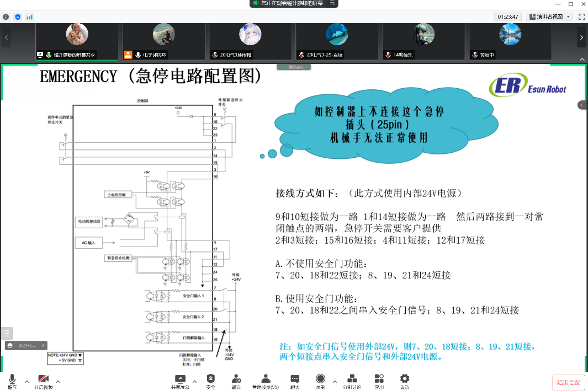Click the red 结束会议 button

point(568,382)
